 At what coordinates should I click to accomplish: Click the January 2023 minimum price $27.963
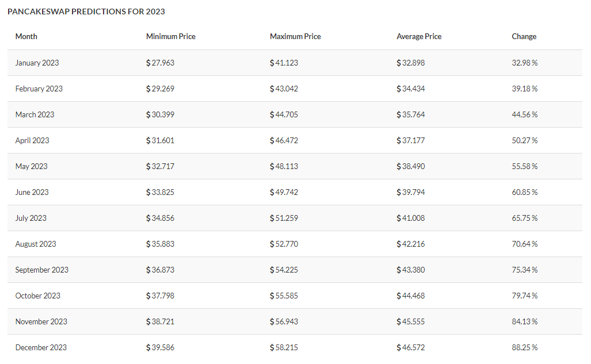(x=160, y=63)
